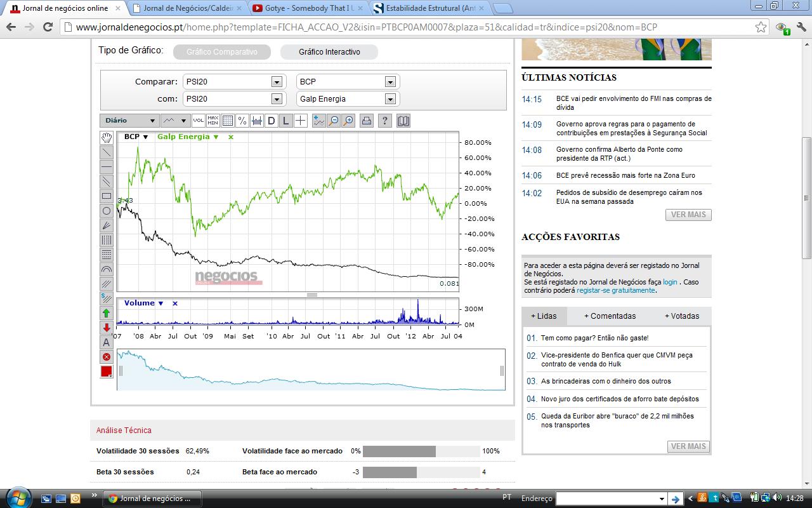Expand the Galp Energia legend menu
Viewport: 812px width, 508px height.
pyautogui.click(x=216, y=137)
